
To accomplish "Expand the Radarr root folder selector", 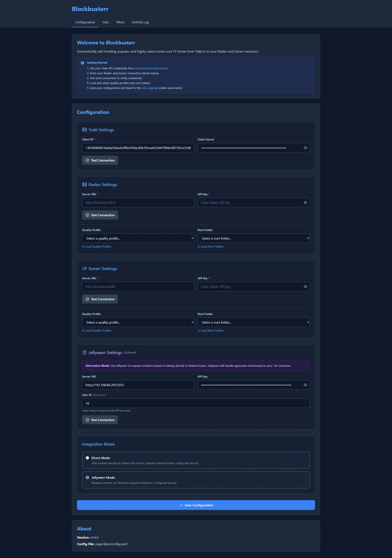I will (x=253, y=238).
